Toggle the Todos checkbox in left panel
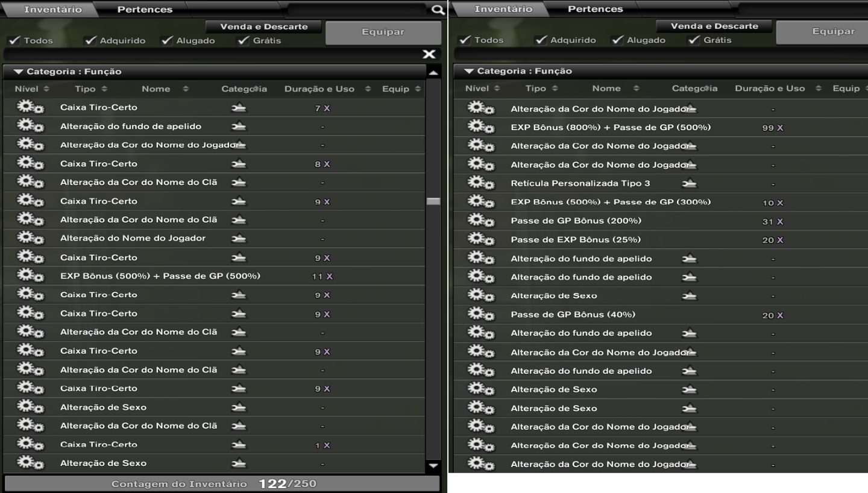The image size is (868, 493). pyautogui.click(x=14, y=40)
